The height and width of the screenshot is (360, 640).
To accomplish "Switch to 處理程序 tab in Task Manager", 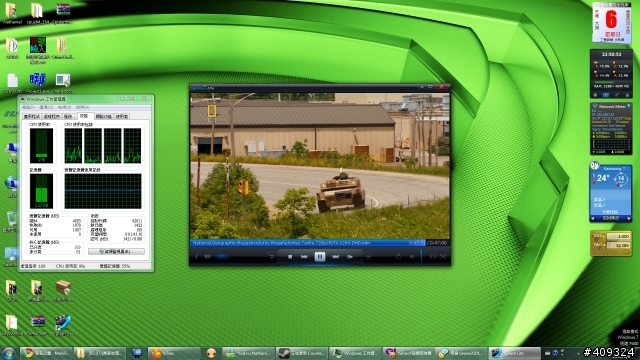I will (x=52, y=116).
